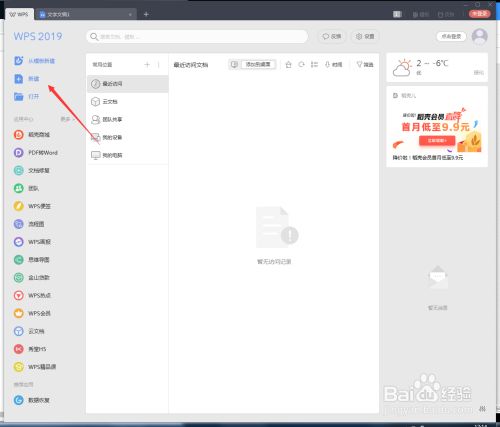The image size is (500, 427).
Task: Click the 反馈 feedback button
Action: click(x=332, y=36)
